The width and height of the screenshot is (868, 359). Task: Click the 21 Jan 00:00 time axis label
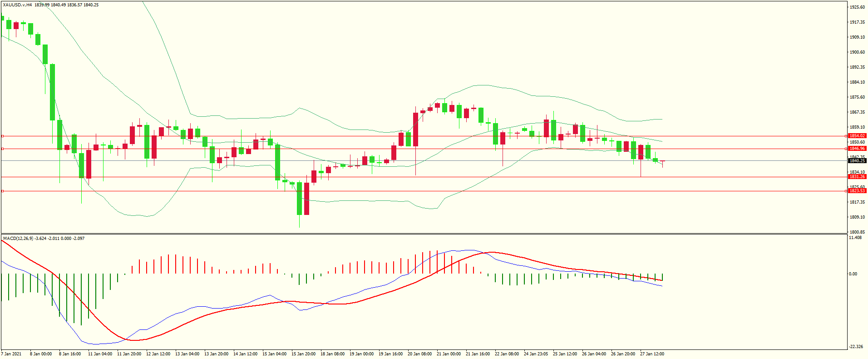pyautogui.click(x=449, y=354)
